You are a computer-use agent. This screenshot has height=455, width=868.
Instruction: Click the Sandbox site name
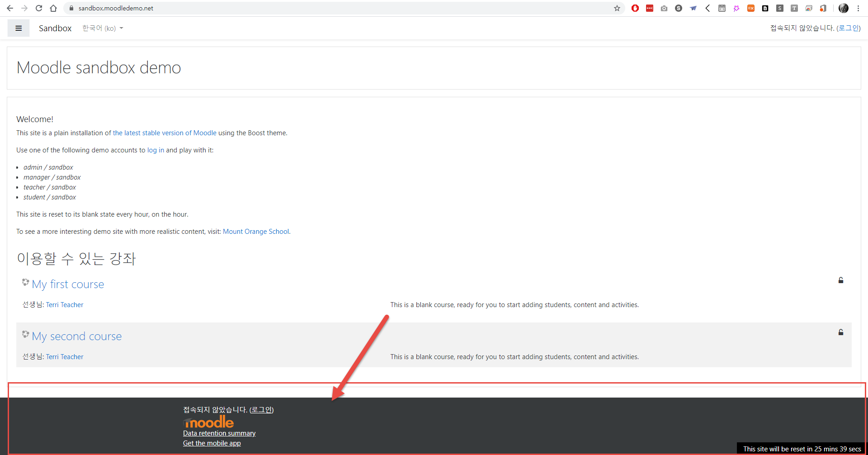(55, 28)
